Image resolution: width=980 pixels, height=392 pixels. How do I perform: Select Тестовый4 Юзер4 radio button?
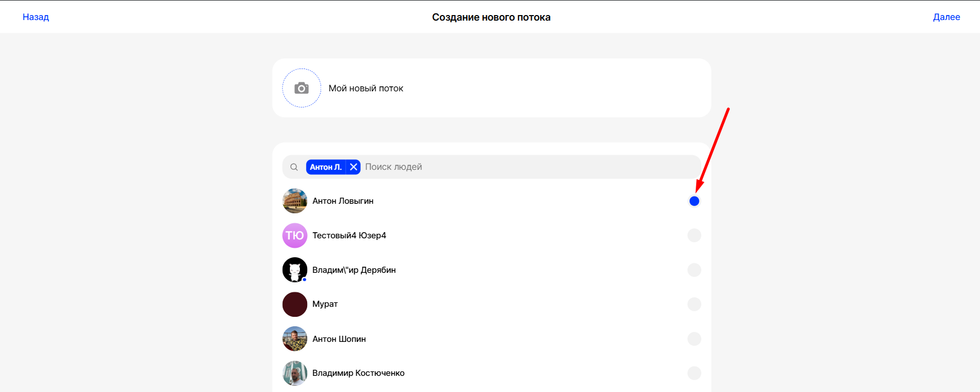click(x=694, y=236)
